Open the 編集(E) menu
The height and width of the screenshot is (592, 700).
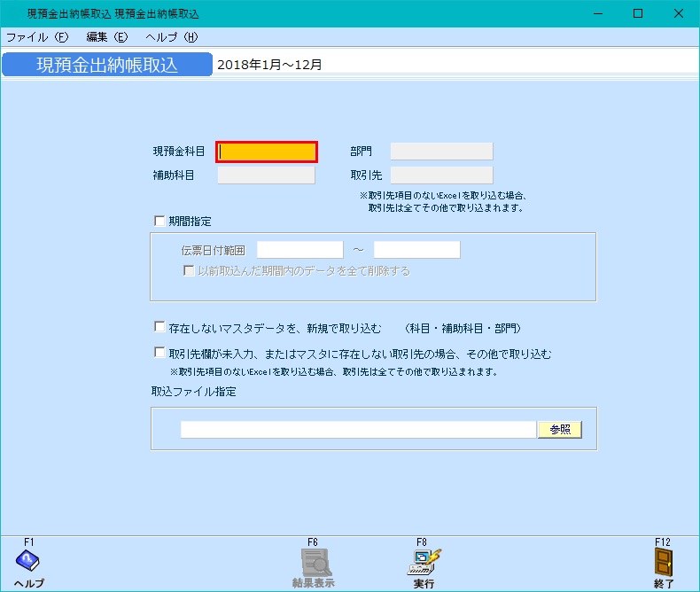click(106, 37)
